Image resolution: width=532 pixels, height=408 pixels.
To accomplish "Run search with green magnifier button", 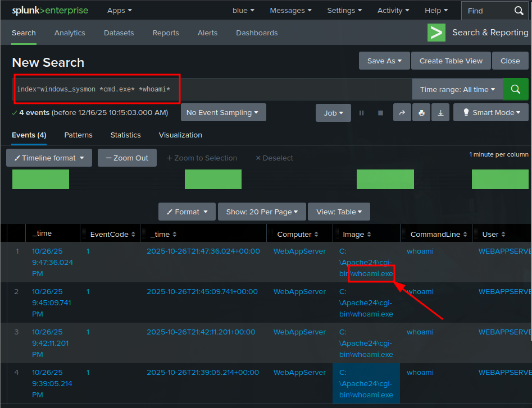I will tap(515, 89).
